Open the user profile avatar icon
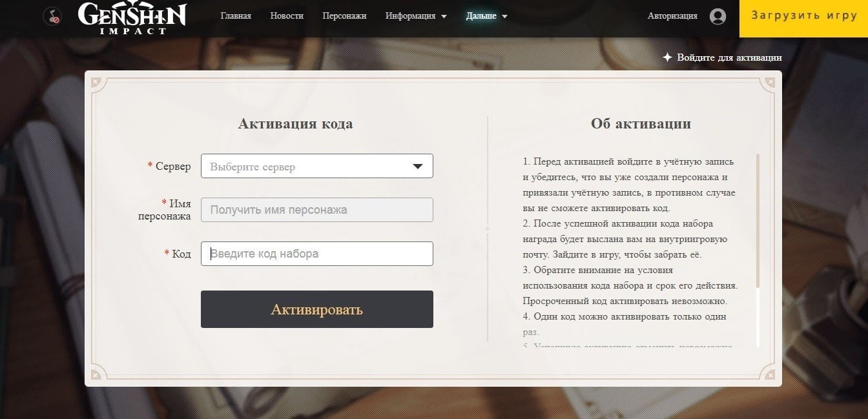Image resolution: width=868 pixels, height=419 pixels. point(718,16)
